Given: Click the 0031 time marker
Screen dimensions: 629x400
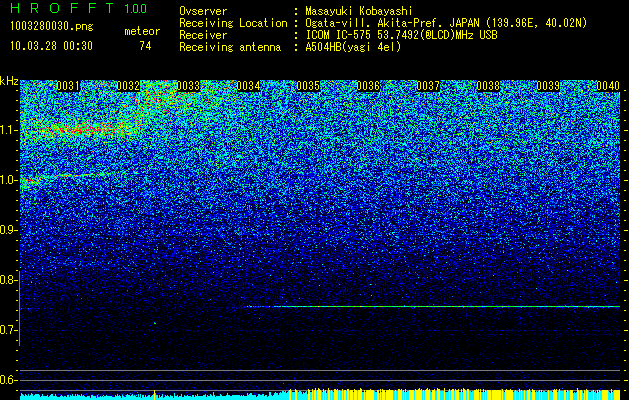Looking at the screenshot, I should [68, 86].
